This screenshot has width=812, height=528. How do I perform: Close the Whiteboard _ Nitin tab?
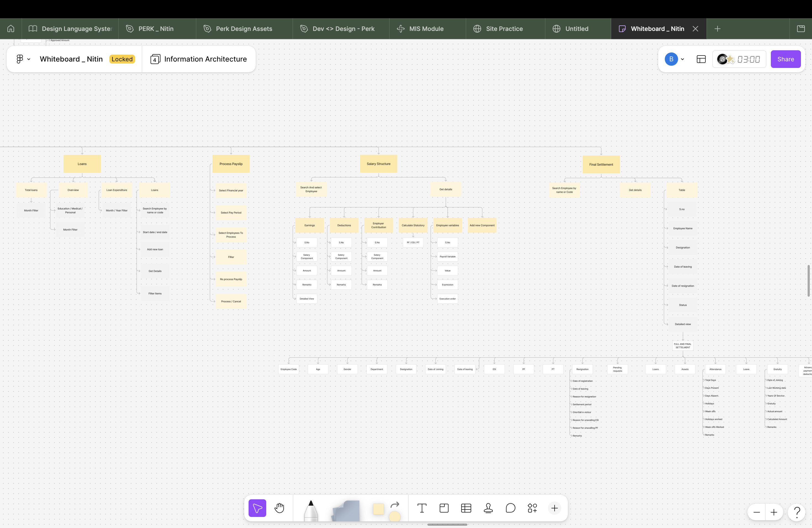click(x=695, y=29)
